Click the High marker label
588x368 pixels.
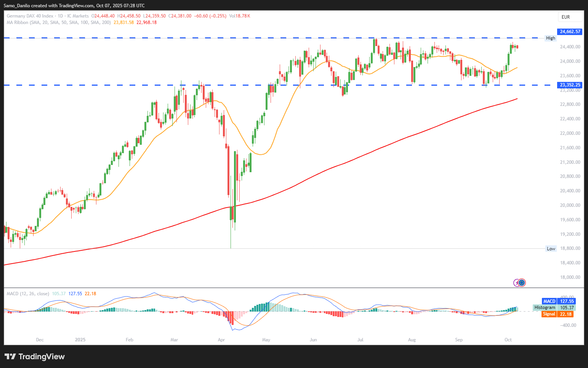click(x=550, y=38)
